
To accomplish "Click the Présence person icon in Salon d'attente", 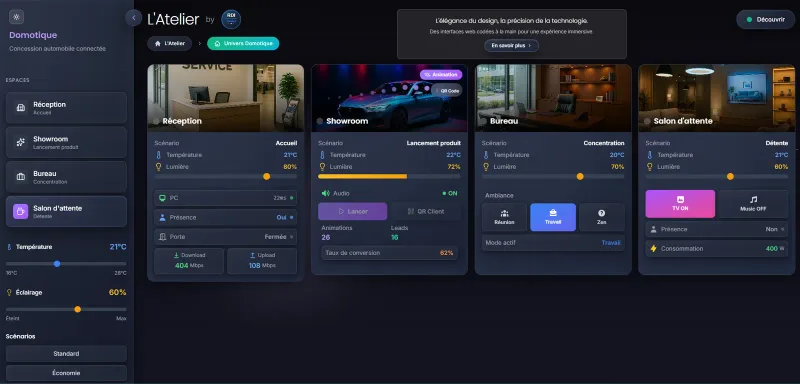I will (x=654, y=229).
